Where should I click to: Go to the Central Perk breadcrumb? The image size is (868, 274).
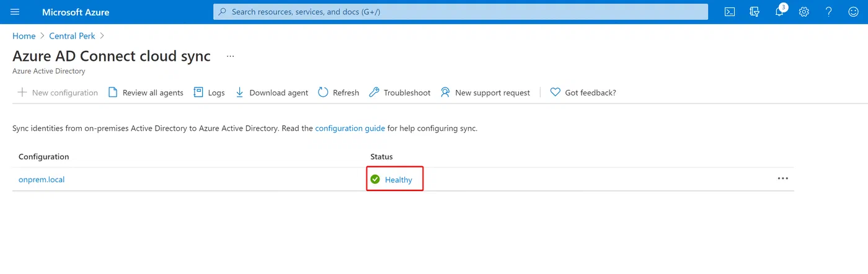point(73,36)
